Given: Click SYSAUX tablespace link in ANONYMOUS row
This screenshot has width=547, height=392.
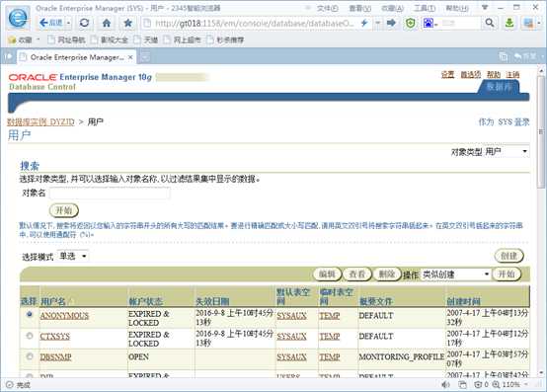Looking at the screenshot, I should [x=291, y=315].
